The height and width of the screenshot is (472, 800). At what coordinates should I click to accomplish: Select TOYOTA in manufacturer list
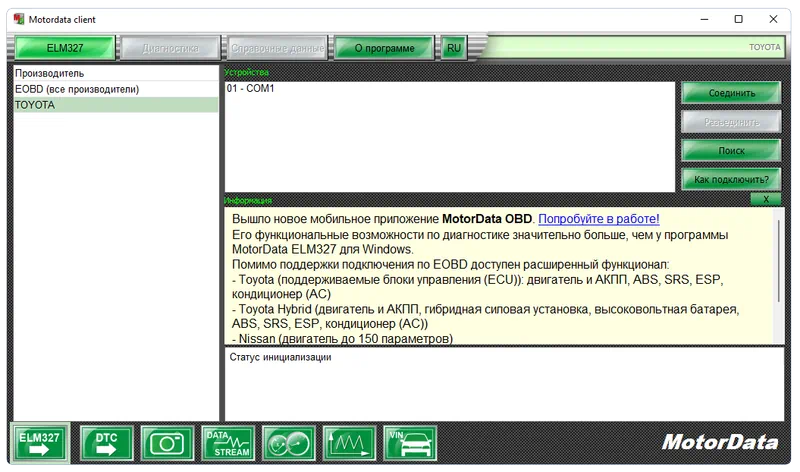(116, 105)
